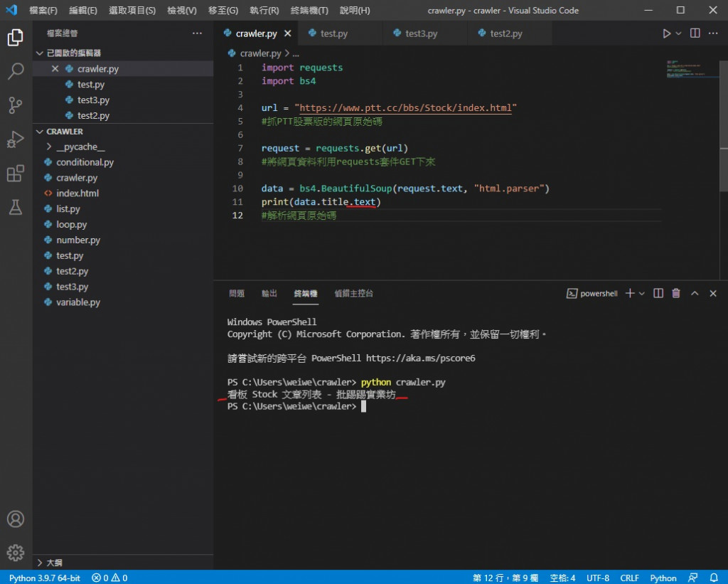The width and height of the screenshot is (728, 584).
Task: Open Explorer panel More Actions ellipsis
Action: click(198, 33)
